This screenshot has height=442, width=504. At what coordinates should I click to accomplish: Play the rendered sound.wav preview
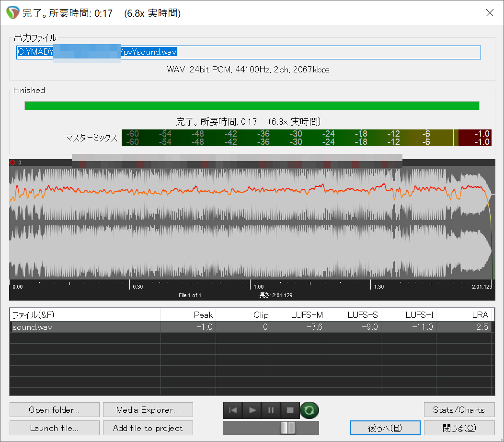click(x=252, y=410)
